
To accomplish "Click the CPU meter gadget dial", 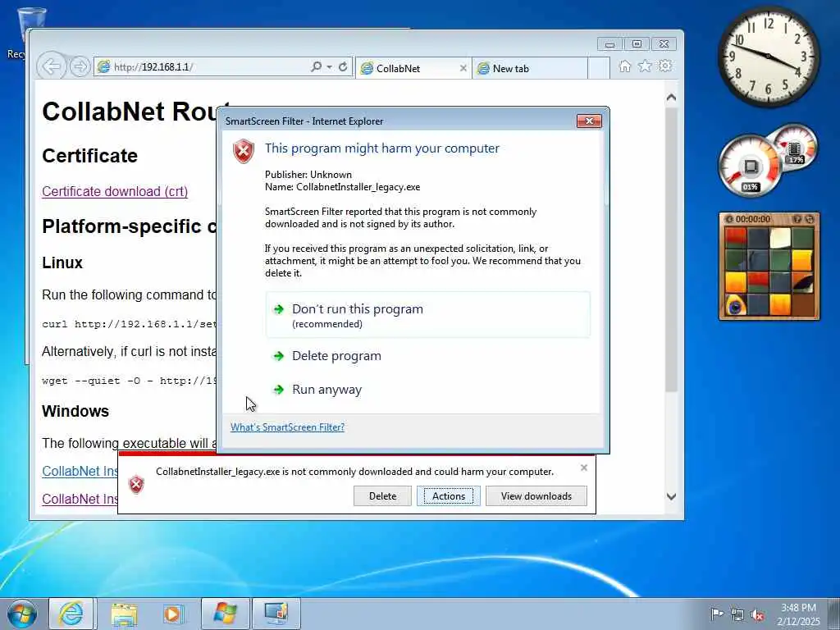I will click(750, 167).
